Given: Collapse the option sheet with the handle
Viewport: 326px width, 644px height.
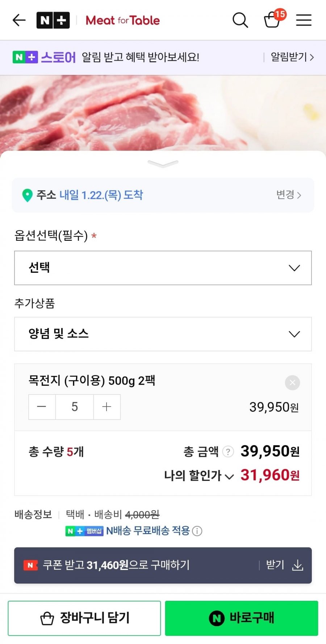Looking at the screenshot, I should pos(163,164).
